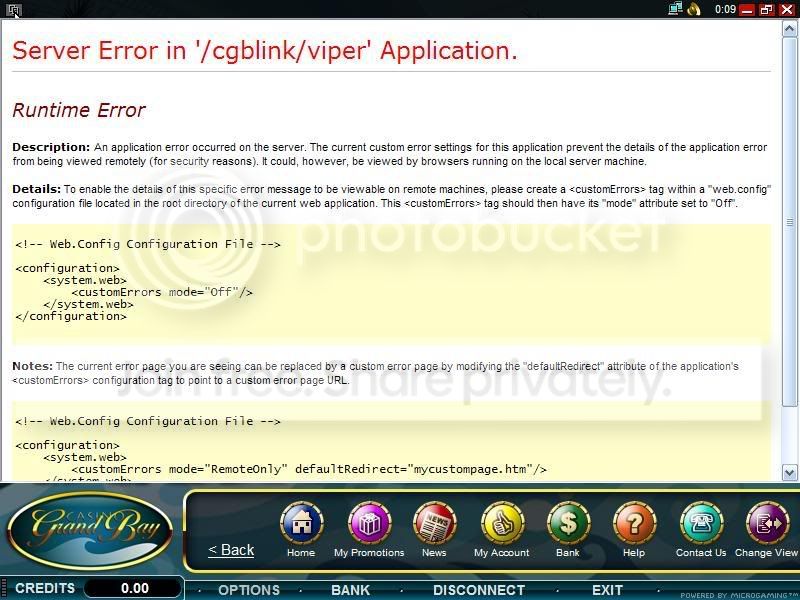Click the News newspaper icon
Screen dimensions: 800x600
coord(434,523)
